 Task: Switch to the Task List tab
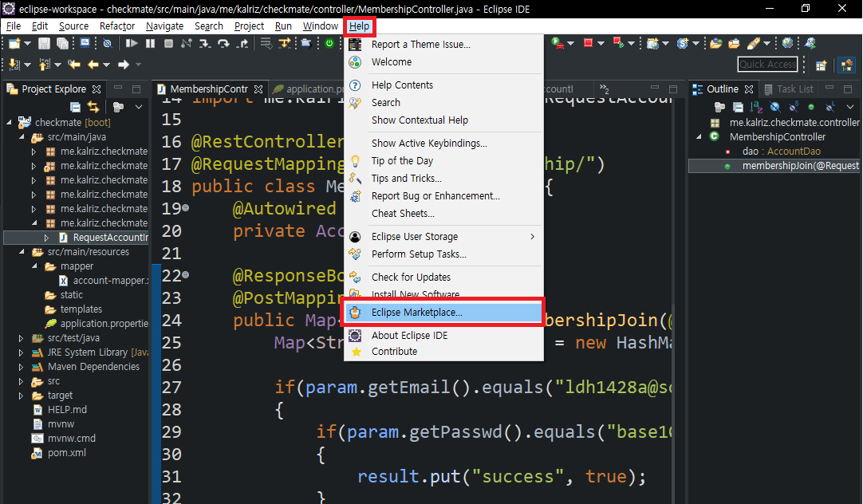[789, 89]
